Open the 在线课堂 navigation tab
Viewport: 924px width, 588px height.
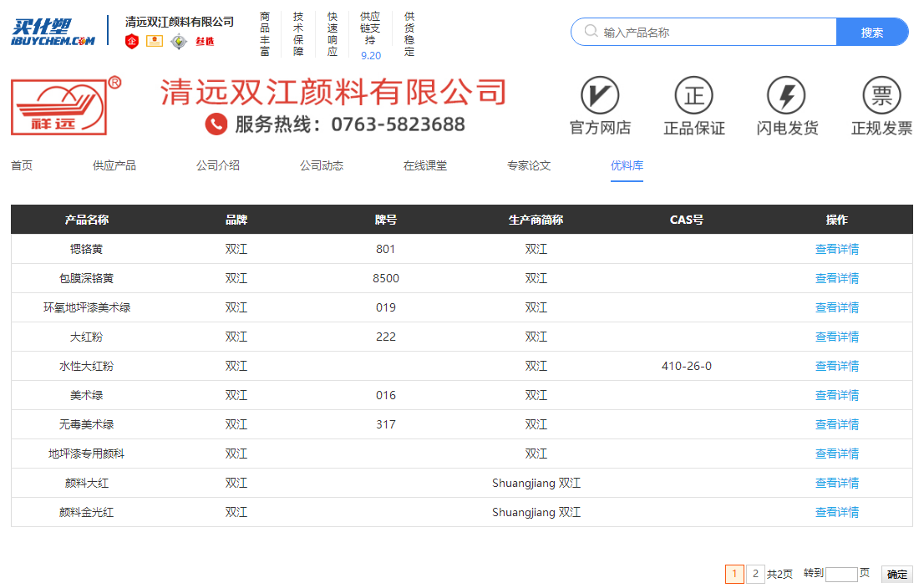click(425, 165)
